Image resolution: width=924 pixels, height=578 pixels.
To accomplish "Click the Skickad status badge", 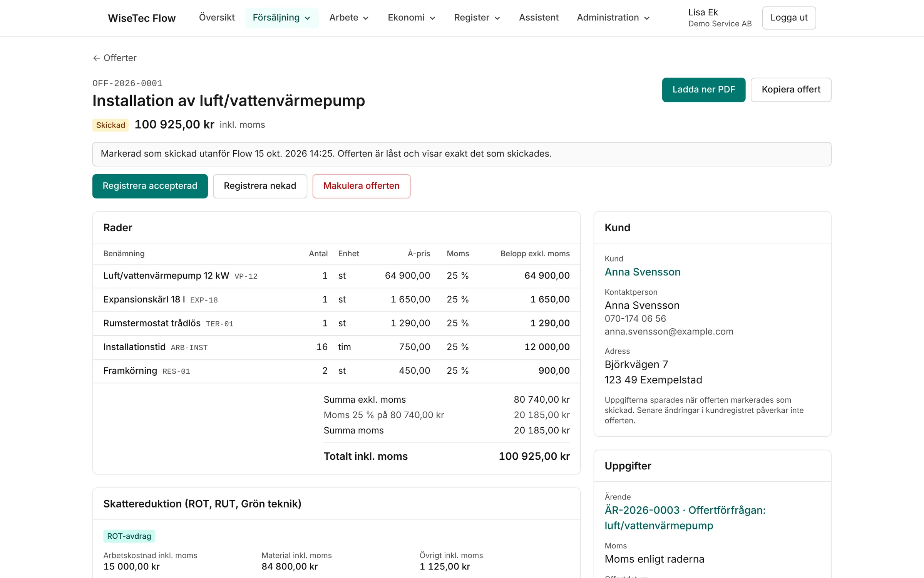I will tap(110, 125).
